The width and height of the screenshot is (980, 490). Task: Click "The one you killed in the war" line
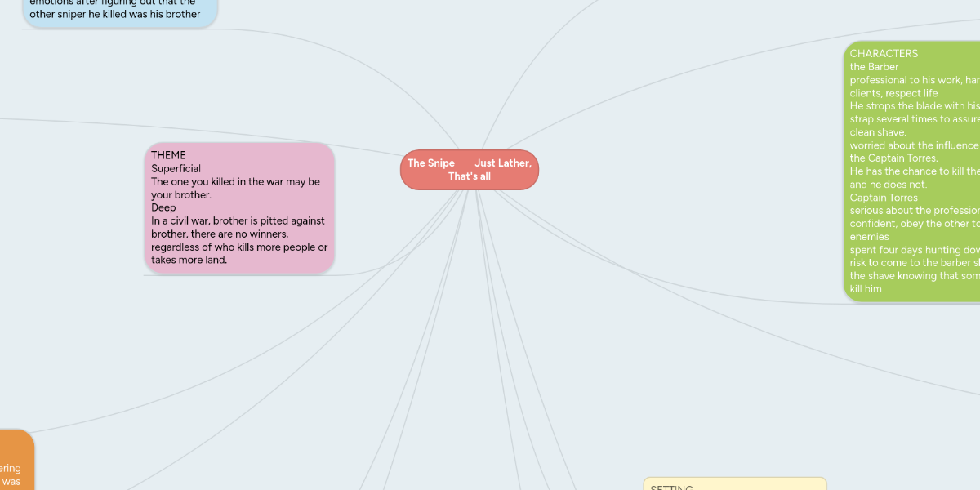tap(235, 181)
